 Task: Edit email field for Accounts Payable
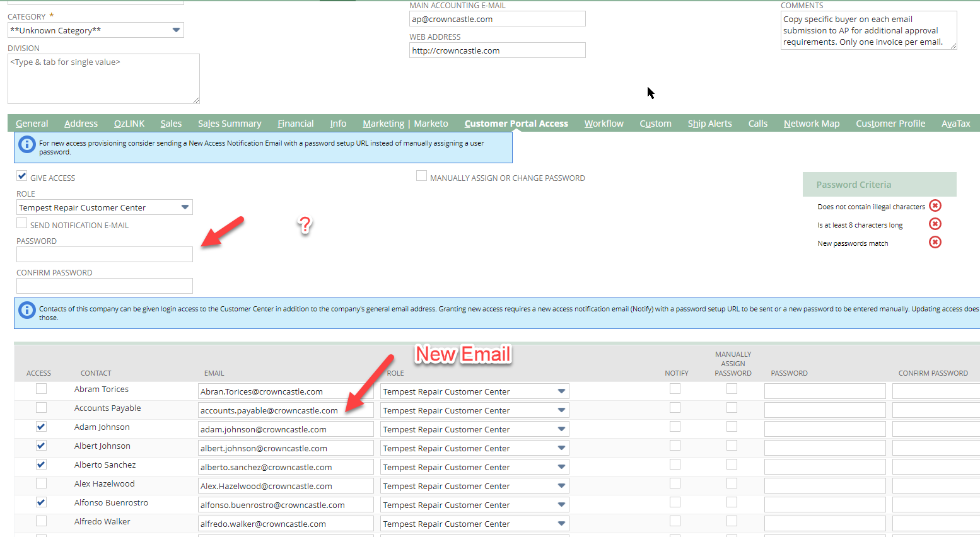(286, 410)
